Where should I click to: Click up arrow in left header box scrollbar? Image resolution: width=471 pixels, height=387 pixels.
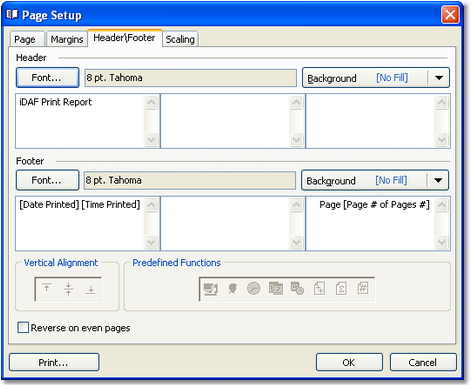[x=151, y=102]
